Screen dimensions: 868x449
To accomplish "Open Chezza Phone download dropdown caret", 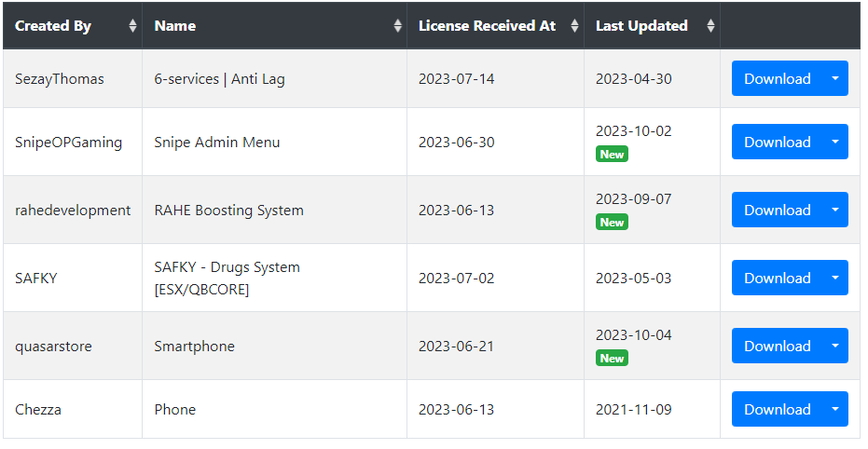I will point(835,409).
